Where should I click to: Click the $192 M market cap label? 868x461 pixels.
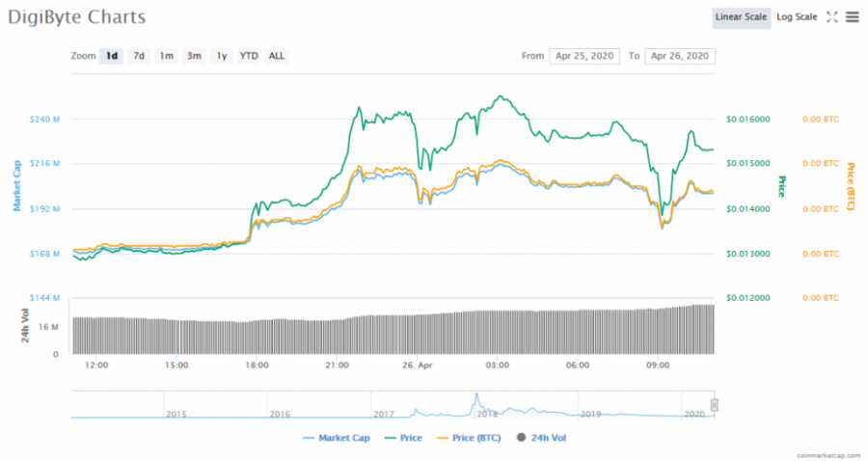pos(44,208)
